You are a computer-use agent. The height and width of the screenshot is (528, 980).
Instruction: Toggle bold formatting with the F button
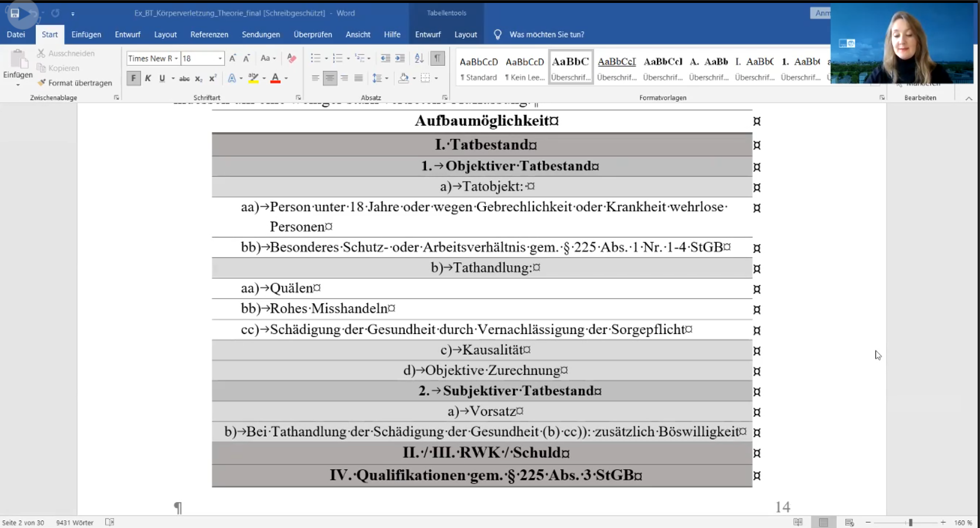(x=133, y=78)
